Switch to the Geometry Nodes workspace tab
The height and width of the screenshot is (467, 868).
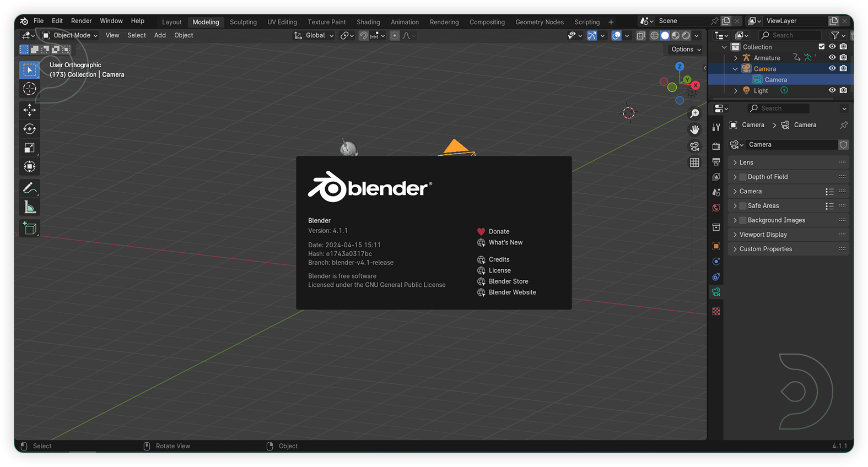539,22
